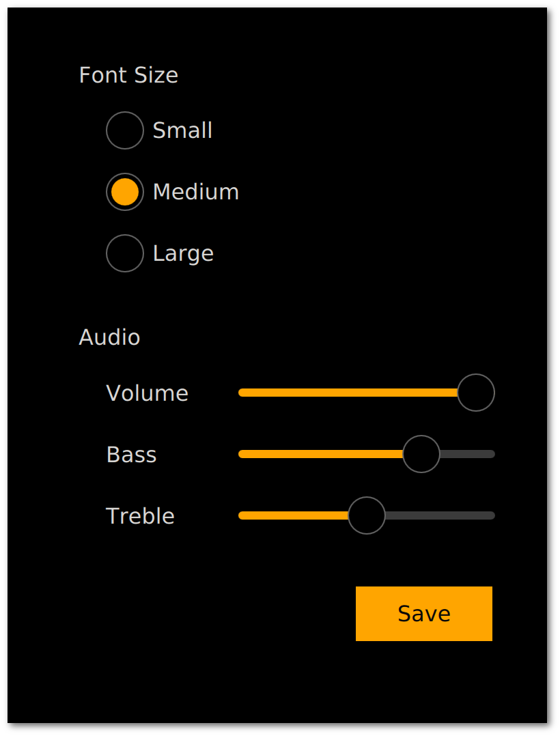Click the Bass label

[131, 454]
